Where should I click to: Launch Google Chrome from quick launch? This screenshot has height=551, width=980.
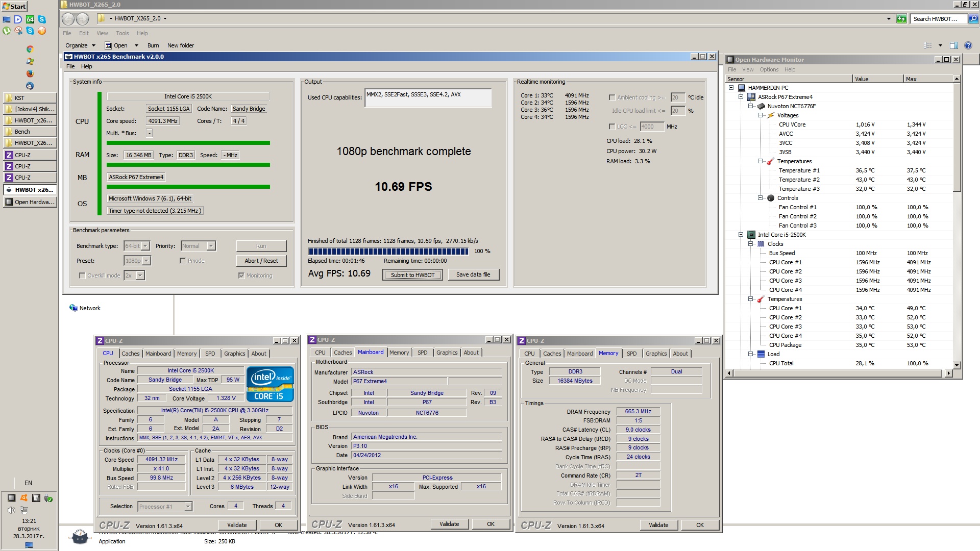(x=30, y=49)
